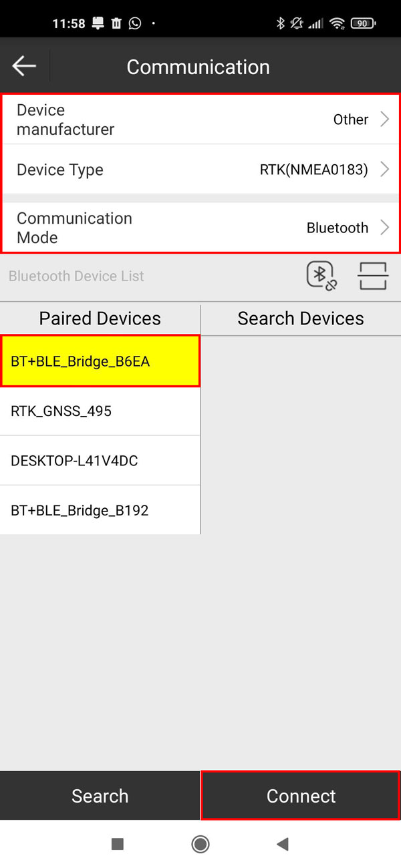Tap the WhatsApp notification icon in status bar
The image size is (401, 868).
pos(135,23)
